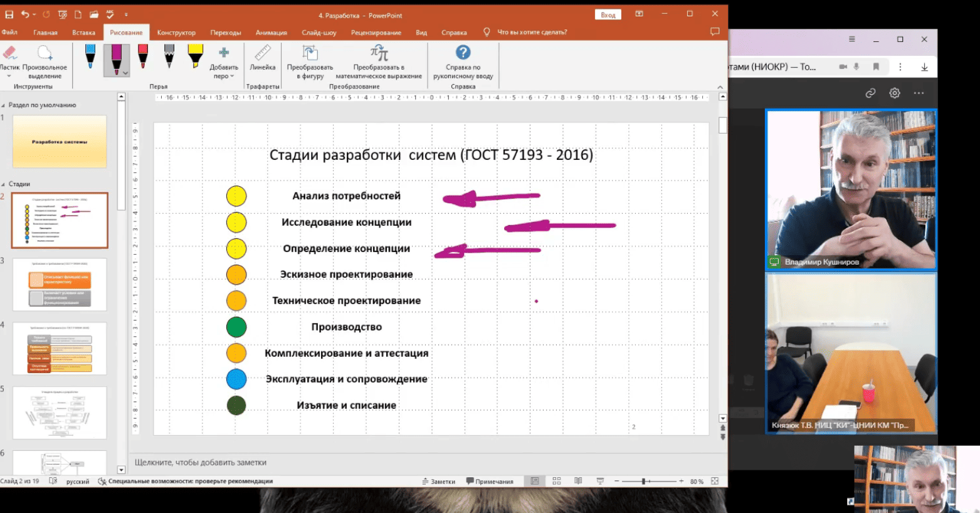980x513 pixels.
Task: Select slide 3 thumbnail in slide panel
Action: (x=60, y=285)
